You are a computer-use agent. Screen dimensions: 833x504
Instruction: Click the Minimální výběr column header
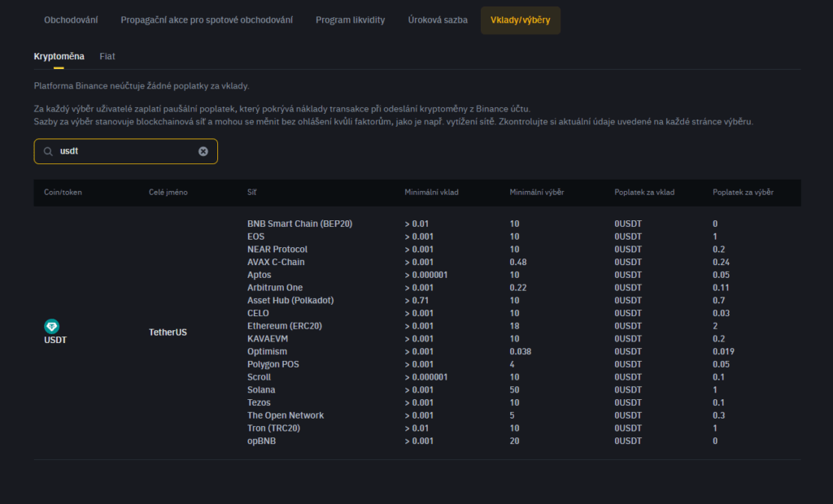tap(537, 193)
